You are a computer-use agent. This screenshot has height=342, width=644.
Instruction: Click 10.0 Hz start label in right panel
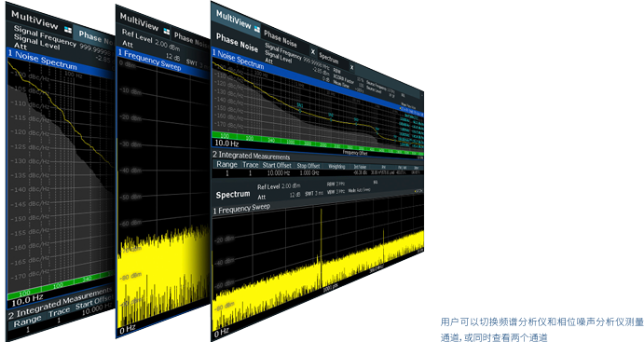(226, 144)
